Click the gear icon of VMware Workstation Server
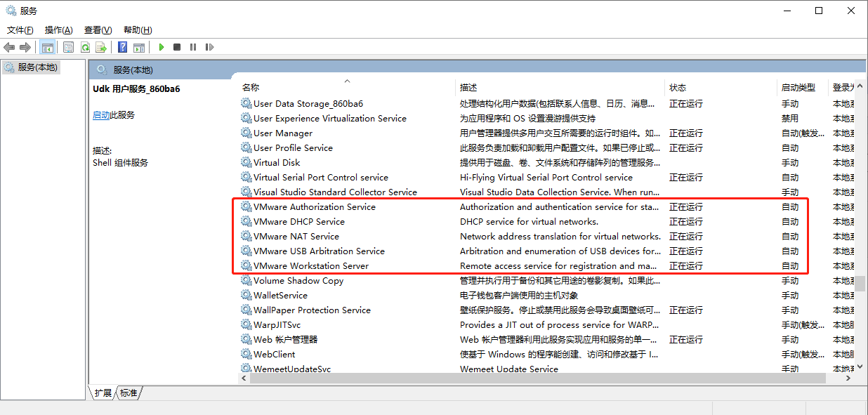Image resolution: width=868 pixels, height=415 pixels. 246,265
